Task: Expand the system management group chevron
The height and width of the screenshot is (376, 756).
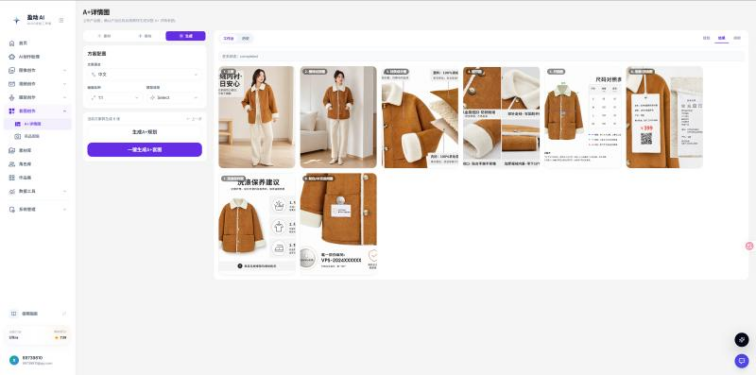Action: 65,210
